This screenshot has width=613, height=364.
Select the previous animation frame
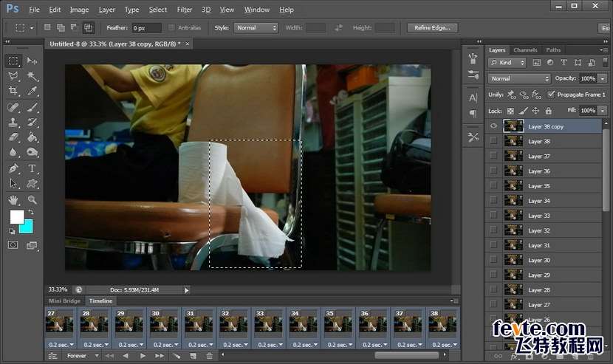[126, 356]
